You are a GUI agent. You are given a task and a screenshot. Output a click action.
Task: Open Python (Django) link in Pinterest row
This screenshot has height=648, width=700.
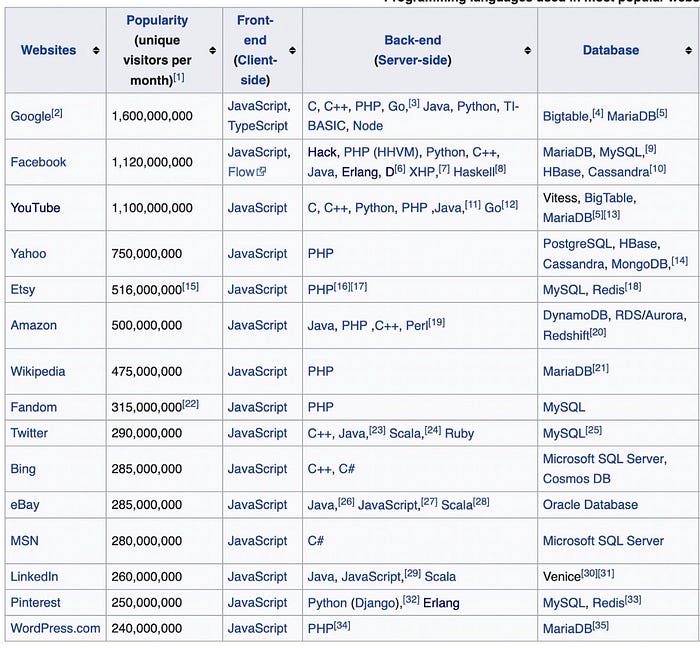352,603
